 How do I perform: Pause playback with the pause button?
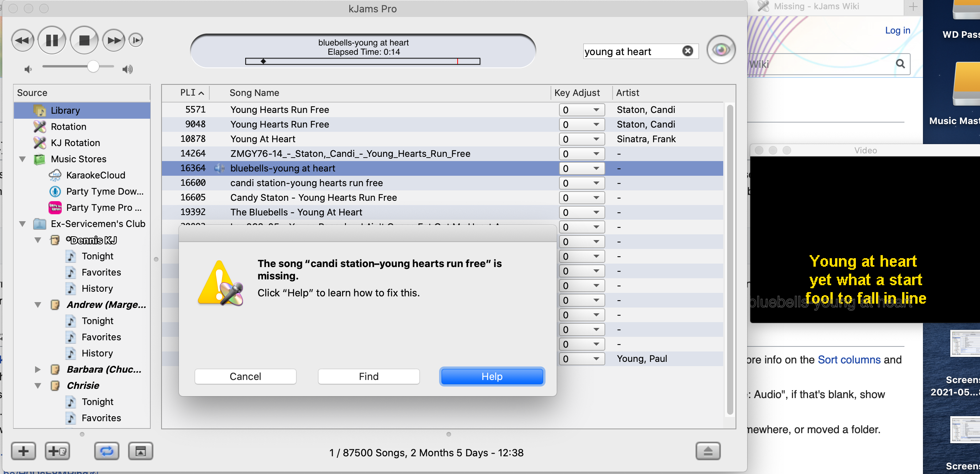point(52,40)
